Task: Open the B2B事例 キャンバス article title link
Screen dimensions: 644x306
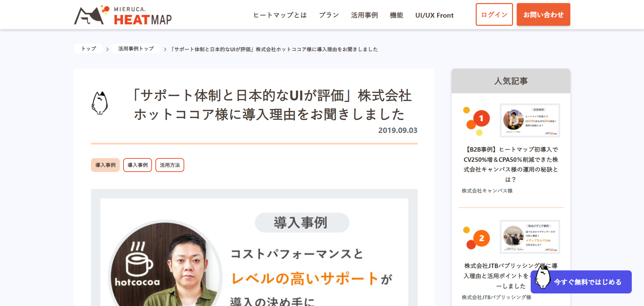Action: coord(511,164)
